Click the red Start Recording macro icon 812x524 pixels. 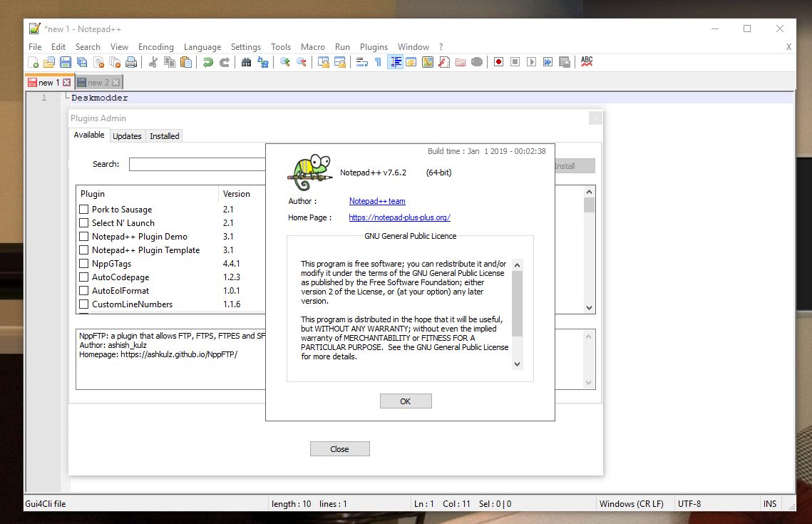pyautogui.click(x=499, y=62)
